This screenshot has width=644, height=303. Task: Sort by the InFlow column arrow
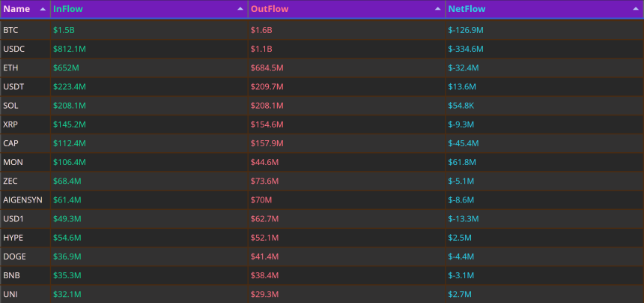(x=240, y=9)
